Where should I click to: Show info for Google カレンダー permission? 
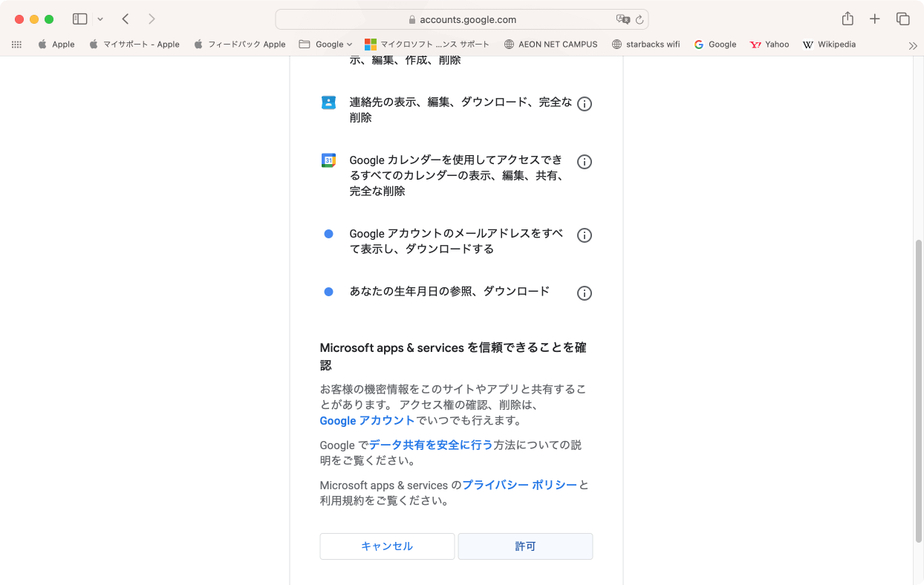585,162
